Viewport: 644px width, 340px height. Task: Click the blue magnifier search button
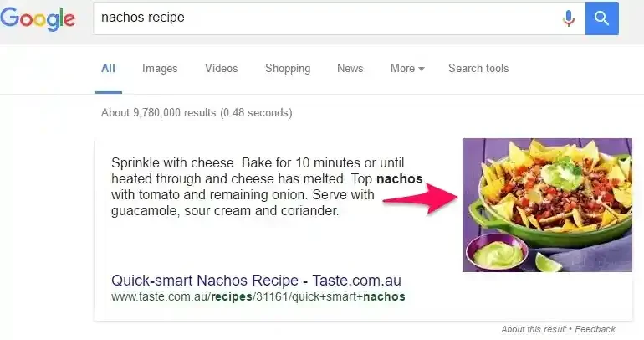(601, 18)
